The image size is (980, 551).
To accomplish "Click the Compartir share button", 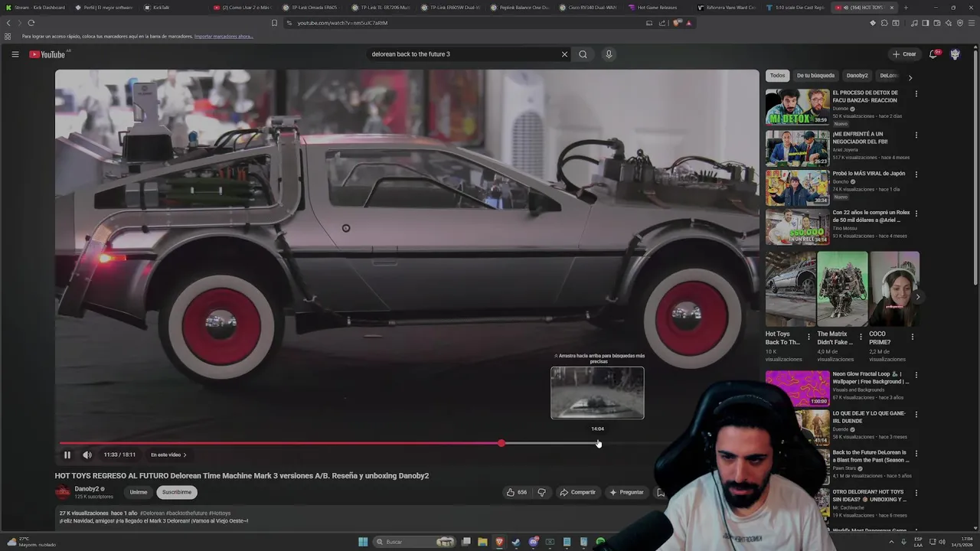I will (577, 492).
